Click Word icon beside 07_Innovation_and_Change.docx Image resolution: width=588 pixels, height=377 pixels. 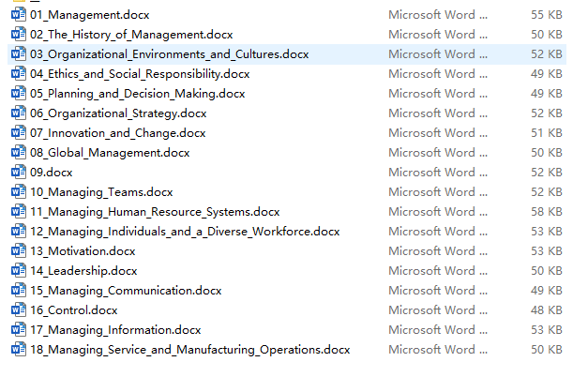point(19,133)
